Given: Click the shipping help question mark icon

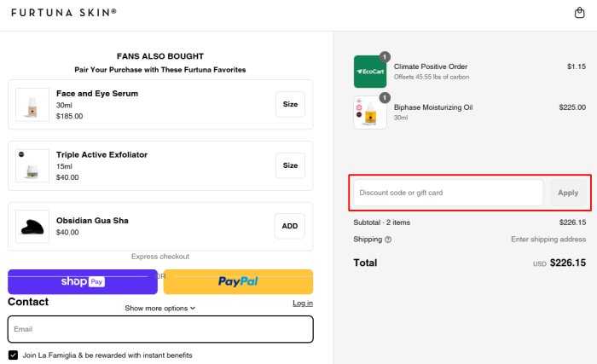Looking at the screenshot, I should pyautogui.click(x=388, y=240).
